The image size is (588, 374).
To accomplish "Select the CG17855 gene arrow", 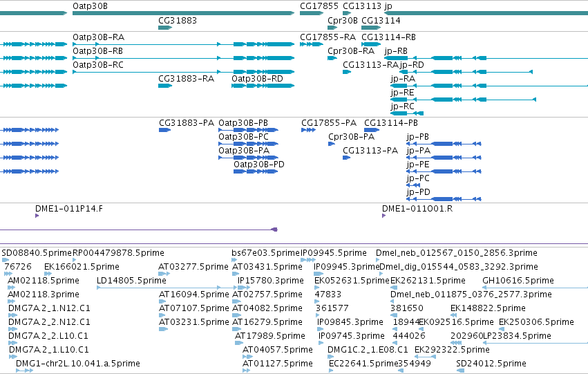I will 311,13.
